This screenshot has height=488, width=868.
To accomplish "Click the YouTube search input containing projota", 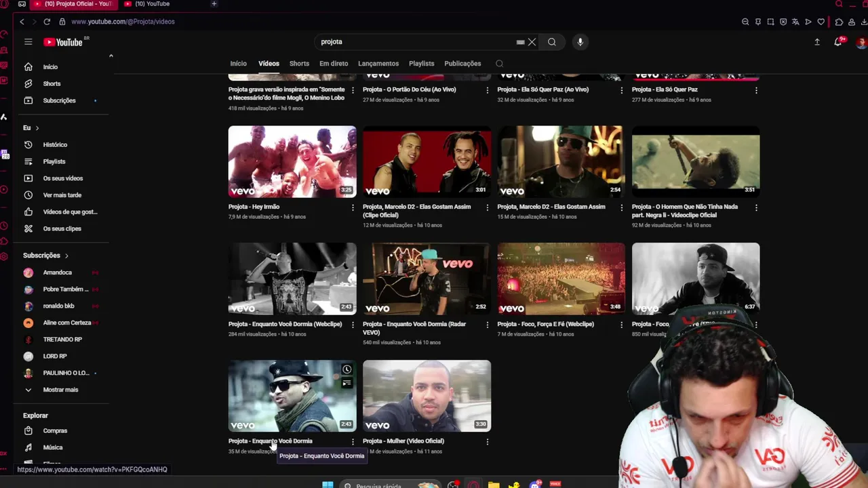I will tap(414, 42).
